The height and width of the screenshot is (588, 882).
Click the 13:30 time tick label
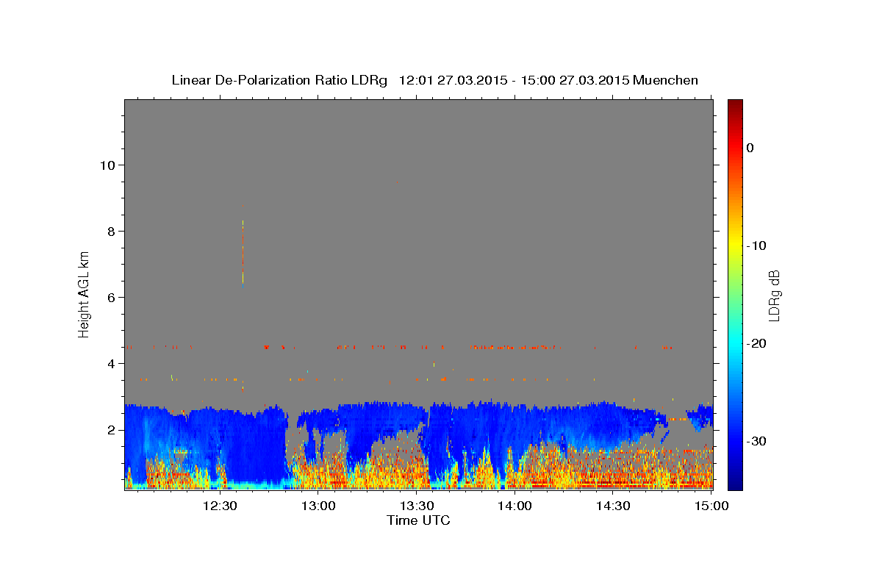(x=417, y=506)
